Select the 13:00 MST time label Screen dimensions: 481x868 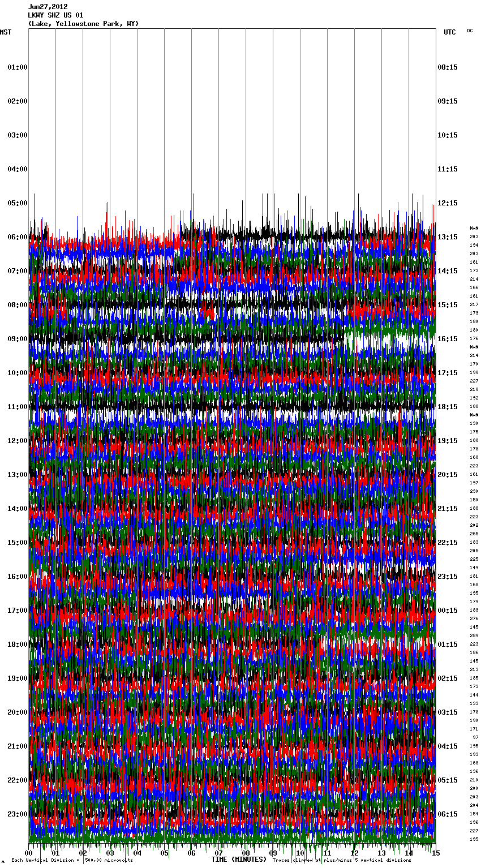click(18, 475)
